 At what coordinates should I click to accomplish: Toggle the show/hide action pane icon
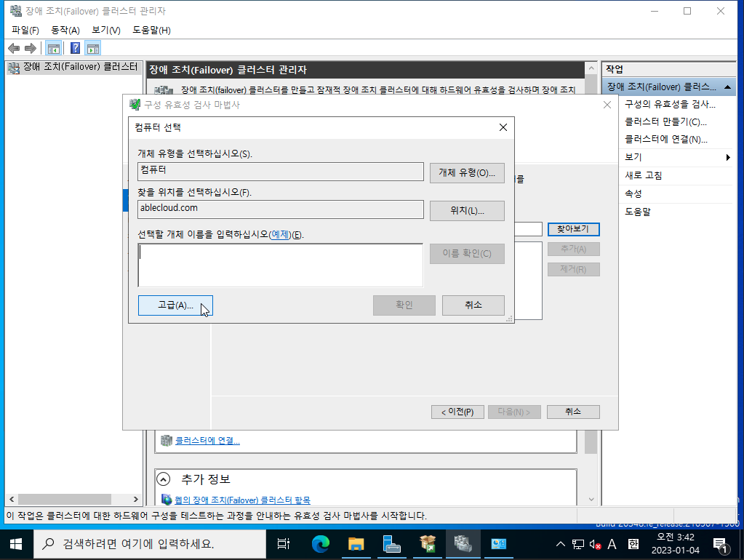(x=93, y=49)
